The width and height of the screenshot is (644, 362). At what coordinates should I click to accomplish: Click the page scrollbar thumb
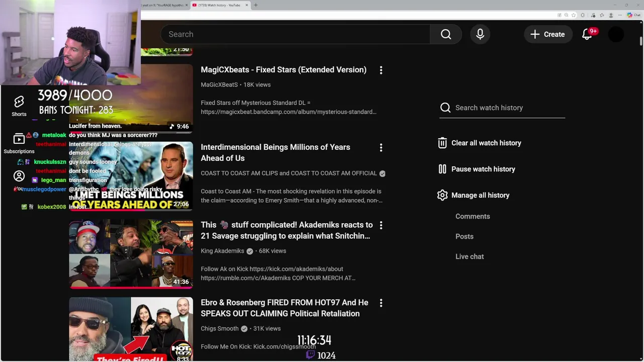tap(641, 41)
